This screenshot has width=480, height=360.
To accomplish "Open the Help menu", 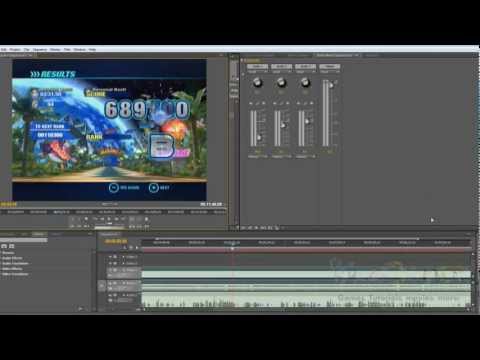I will 92,49.
